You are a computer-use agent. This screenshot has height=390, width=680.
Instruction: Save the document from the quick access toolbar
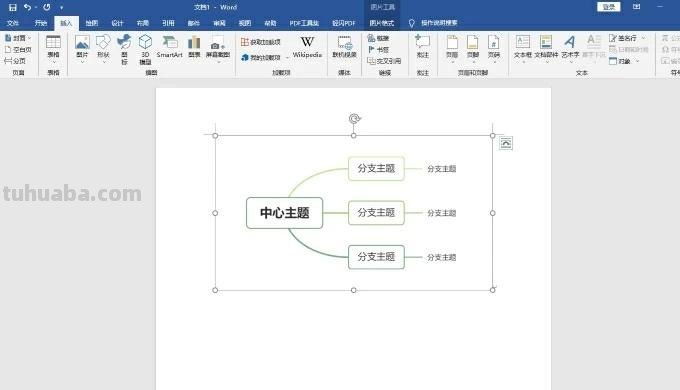tap(13, 7)
